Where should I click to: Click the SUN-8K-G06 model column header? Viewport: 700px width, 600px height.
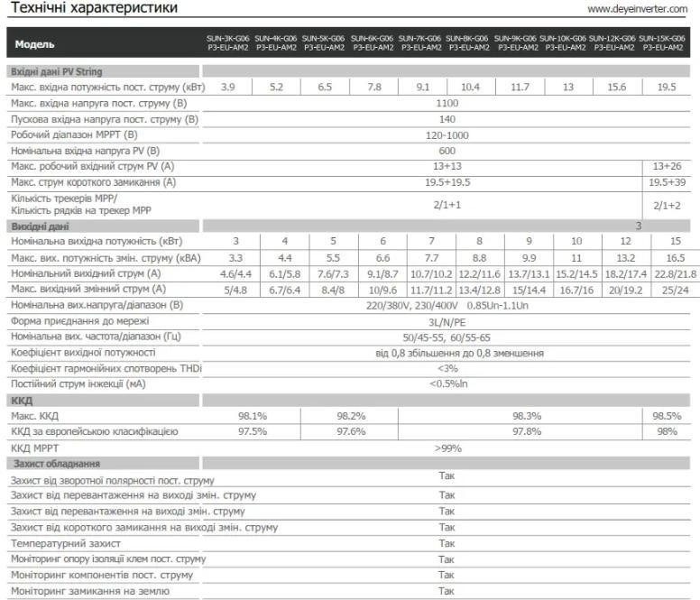coord(470,42)
